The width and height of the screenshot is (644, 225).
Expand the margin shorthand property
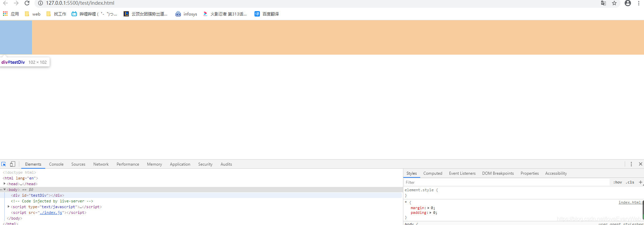tap(429, 208)
